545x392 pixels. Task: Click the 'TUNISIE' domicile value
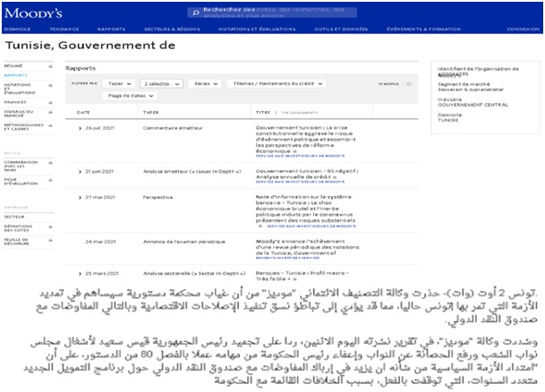click(x=448, y=120)
